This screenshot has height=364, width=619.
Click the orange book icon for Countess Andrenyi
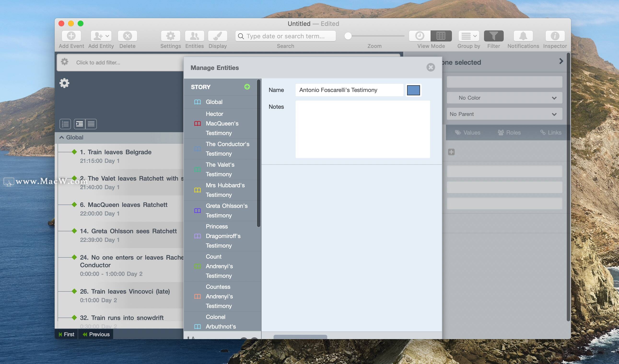(198, 296)
